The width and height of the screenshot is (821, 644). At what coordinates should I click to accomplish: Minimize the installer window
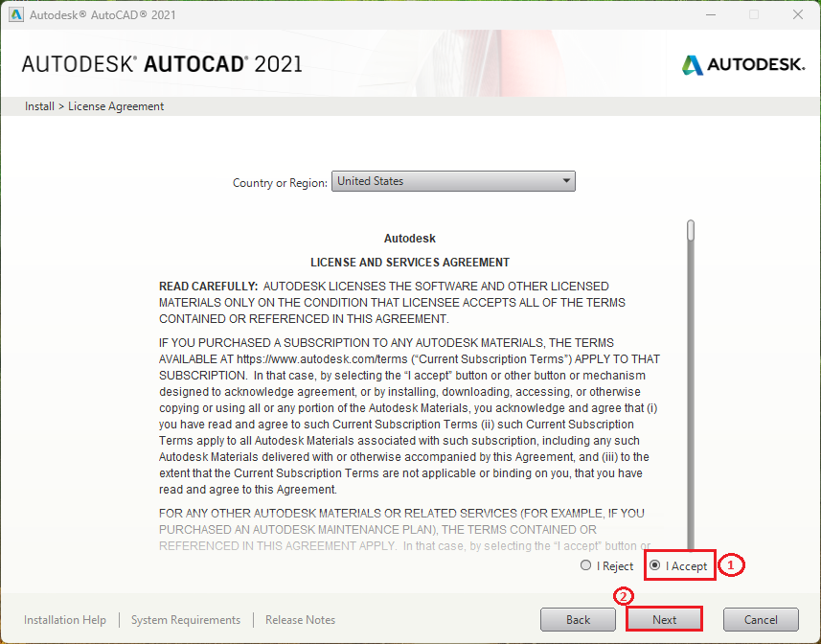click(x=710, y=14)
